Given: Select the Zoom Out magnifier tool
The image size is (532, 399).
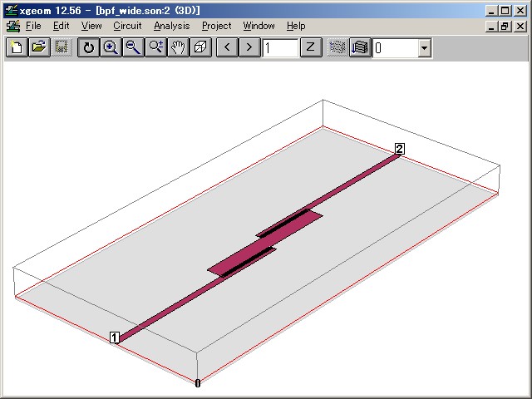Looking at the screenshot, I should [x=133, y=47].
